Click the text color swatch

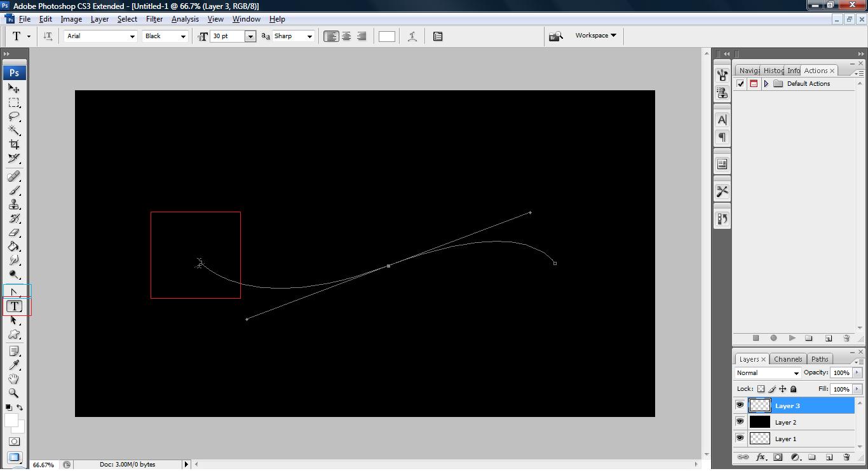387,36
